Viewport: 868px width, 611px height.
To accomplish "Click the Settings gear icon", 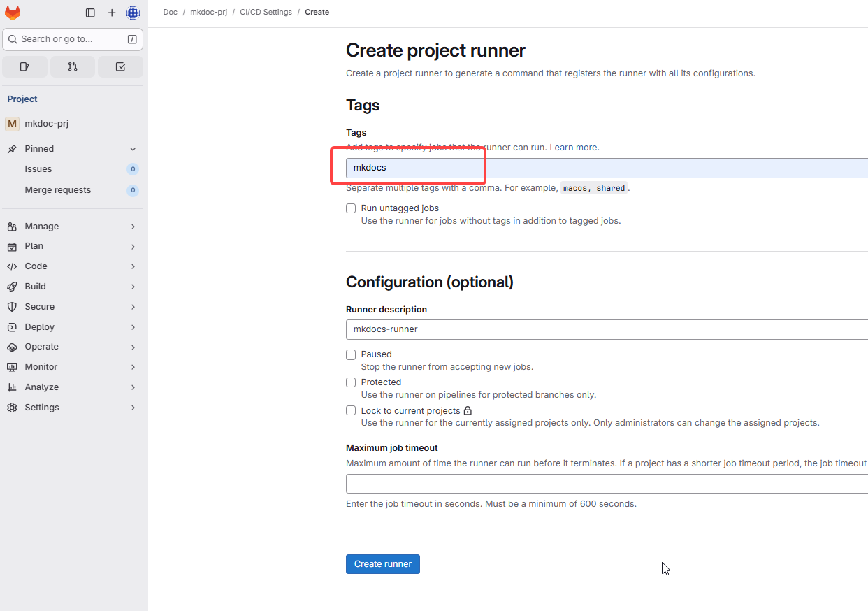I will (x=12, y=408).
